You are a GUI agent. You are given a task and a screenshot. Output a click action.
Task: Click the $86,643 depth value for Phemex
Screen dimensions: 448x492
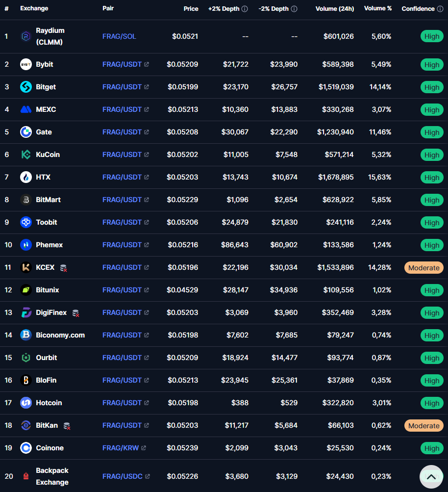(x=234, y=245)
